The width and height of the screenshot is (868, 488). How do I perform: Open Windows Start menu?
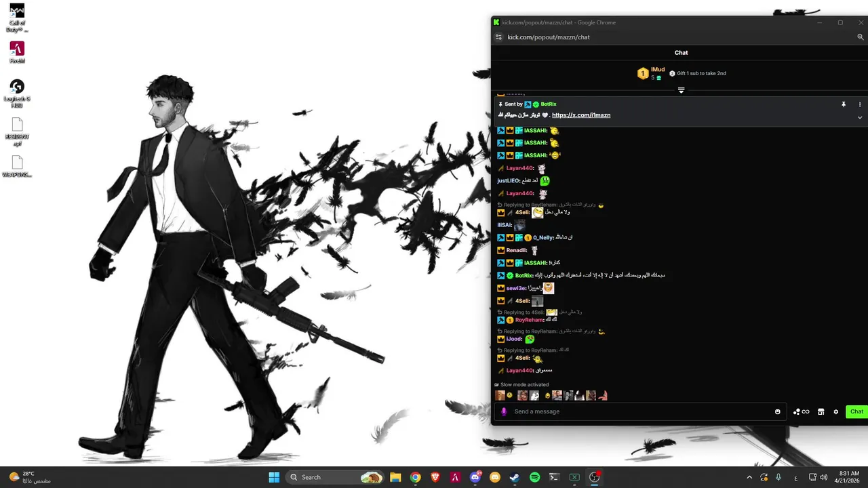pyautogui.click(x=274, y=477)
